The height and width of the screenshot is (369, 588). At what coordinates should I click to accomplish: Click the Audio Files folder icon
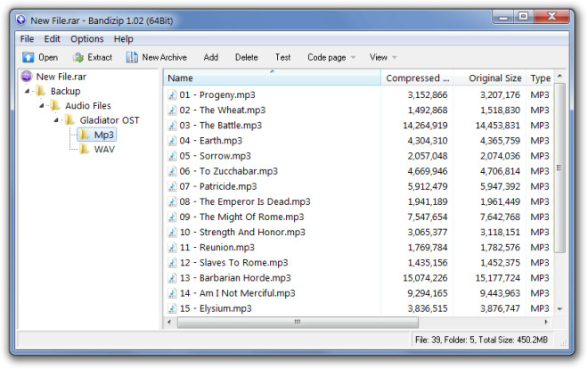coord(55,106)
